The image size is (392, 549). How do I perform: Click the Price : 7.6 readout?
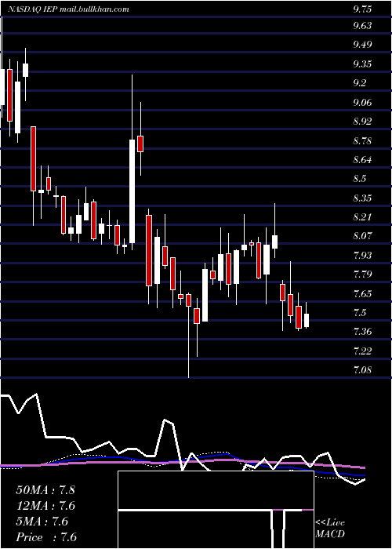click(x=46, y=537)
